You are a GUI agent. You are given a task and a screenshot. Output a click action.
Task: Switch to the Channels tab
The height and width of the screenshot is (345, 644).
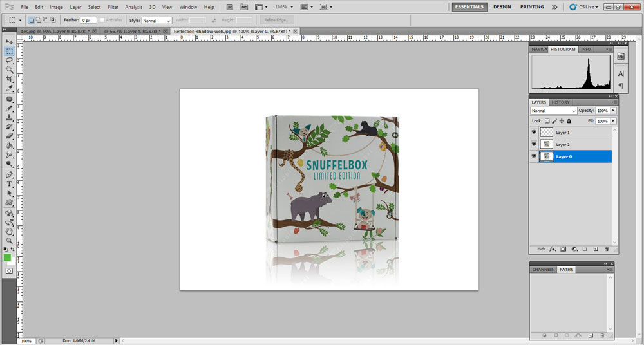pyautogui.click(x=543, y=270)
